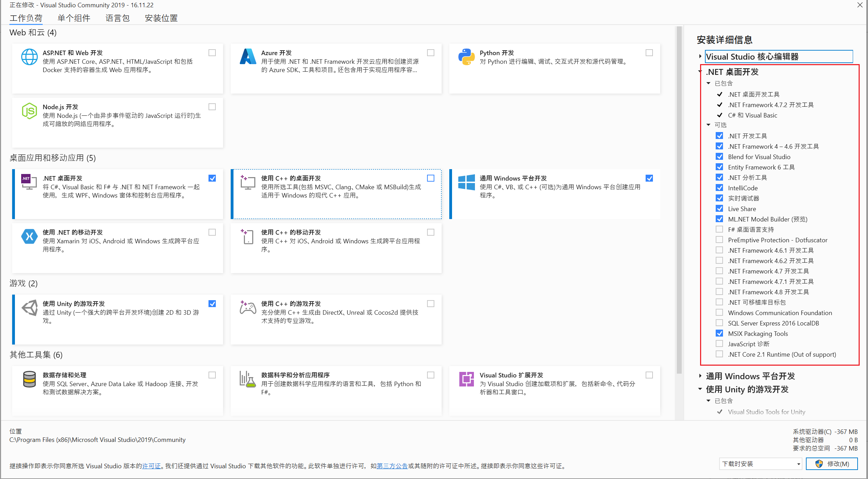Enable the ASP.NET 和 Web 开发 workload checkbox
868x479 pixels.
(212, 53)
